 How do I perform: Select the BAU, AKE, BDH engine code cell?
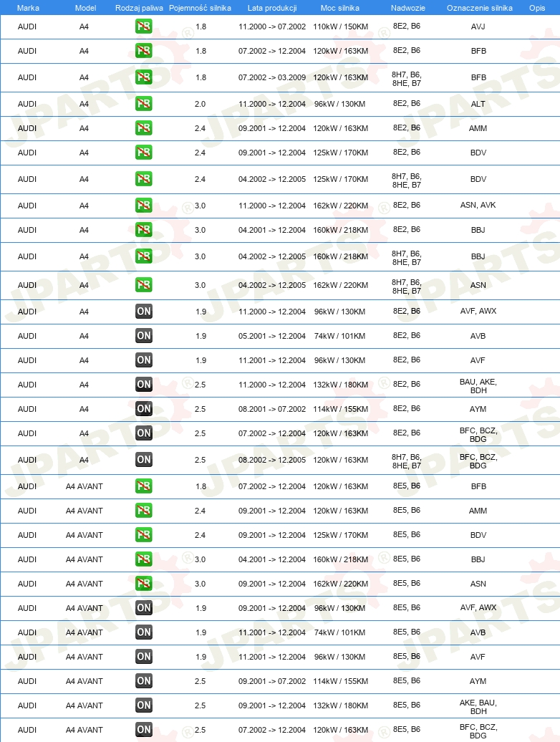point(478,385)
